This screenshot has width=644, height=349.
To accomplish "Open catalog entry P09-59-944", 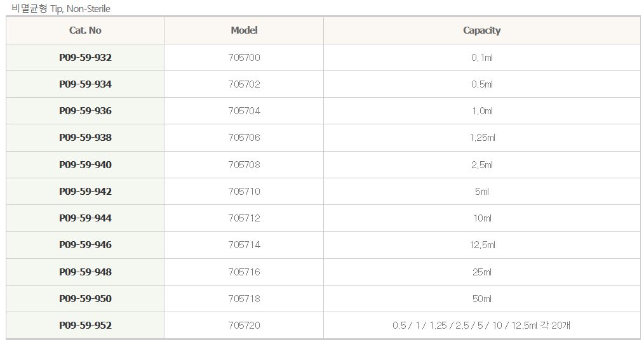I will coord(85,218).
